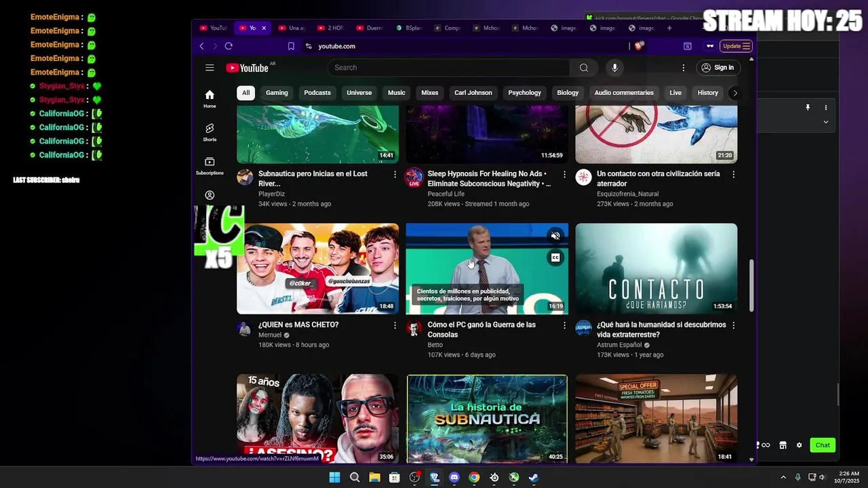Open the YouTube guide hamburger menu
868x488 pixels.
[x=210, y=68]
